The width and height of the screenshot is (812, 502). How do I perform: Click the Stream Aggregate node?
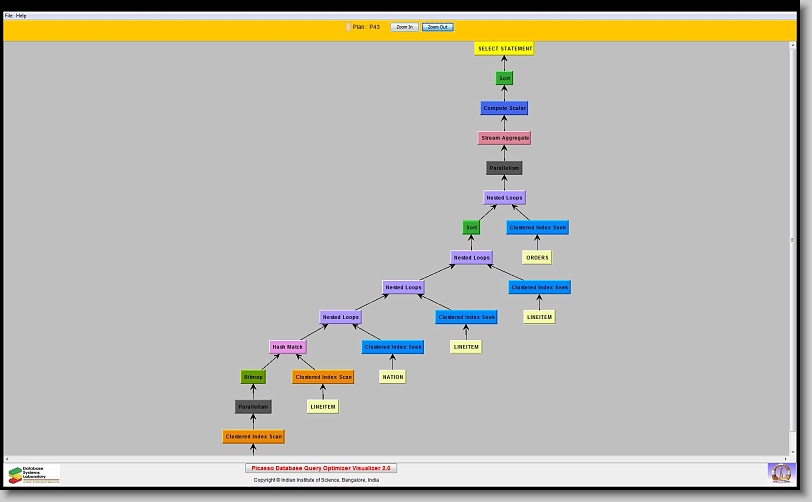[x=504, y=138]
